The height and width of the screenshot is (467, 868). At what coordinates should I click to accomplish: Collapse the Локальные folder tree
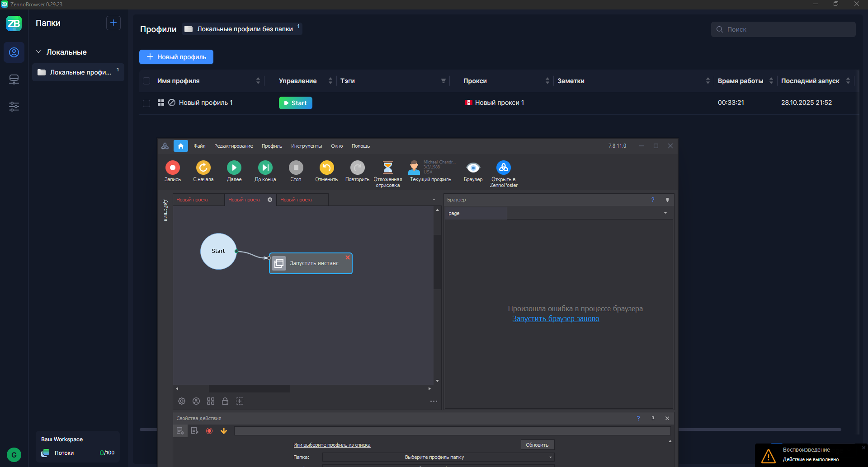click(38, 52)
